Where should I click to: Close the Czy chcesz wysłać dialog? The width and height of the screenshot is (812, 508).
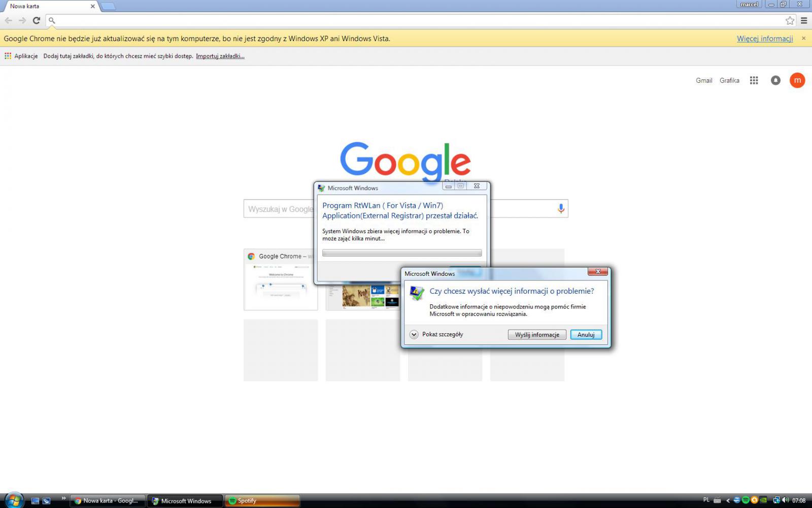point(598,272)
